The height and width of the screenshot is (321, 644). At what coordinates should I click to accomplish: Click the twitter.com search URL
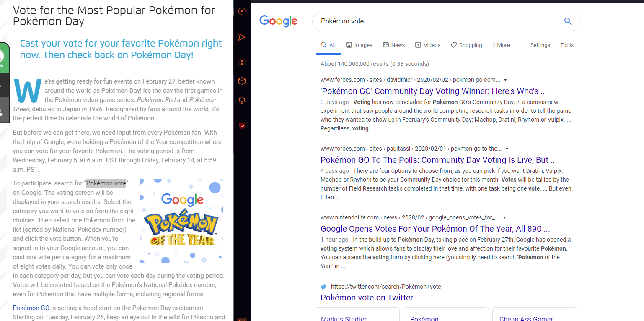pos(386,287)
